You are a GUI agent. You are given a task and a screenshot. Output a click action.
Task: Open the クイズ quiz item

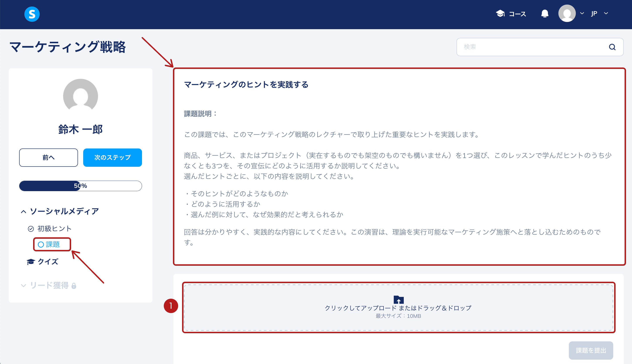pos(48,262)
